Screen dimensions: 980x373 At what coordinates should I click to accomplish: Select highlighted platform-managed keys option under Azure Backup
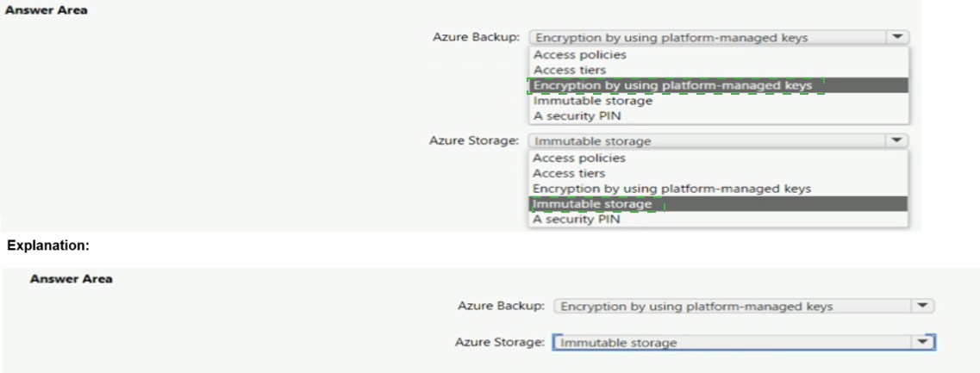[672, 85]
